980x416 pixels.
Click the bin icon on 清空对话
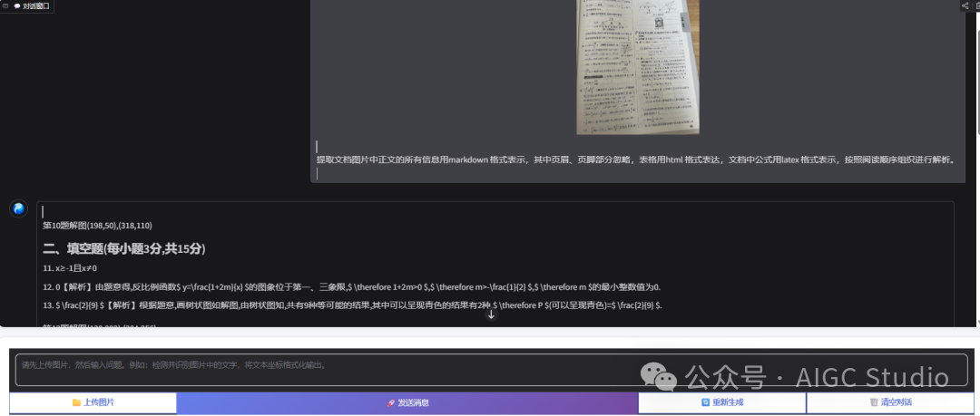(874, 403)
